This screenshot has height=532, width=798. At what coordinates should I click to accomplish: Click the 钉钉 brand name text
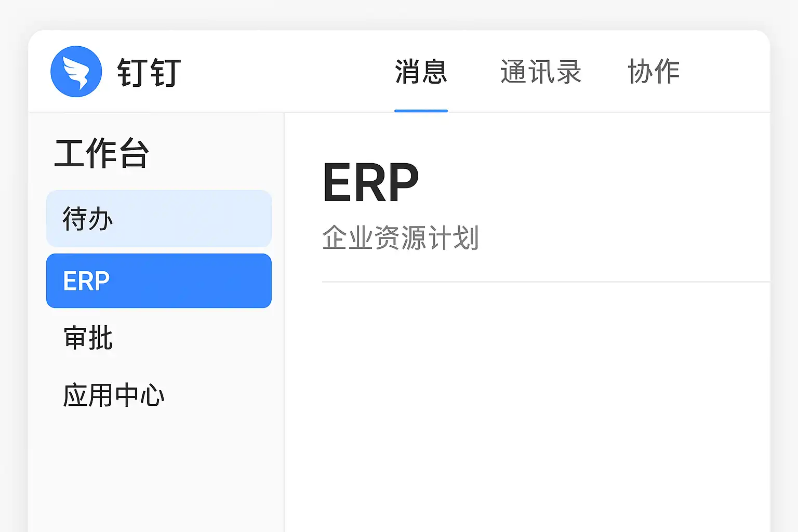click(149, 72)
